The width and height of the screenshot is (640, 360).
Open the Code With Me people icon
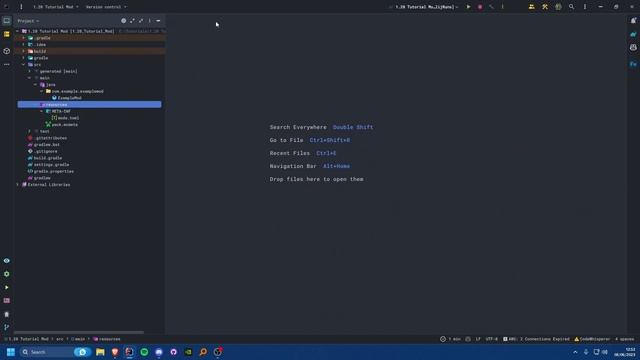click(531, 7)
